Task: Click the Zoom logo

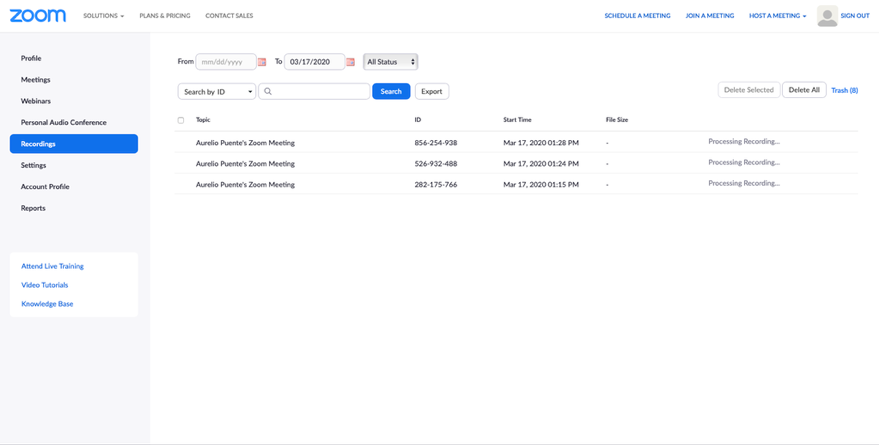Action: click(38, 16)
